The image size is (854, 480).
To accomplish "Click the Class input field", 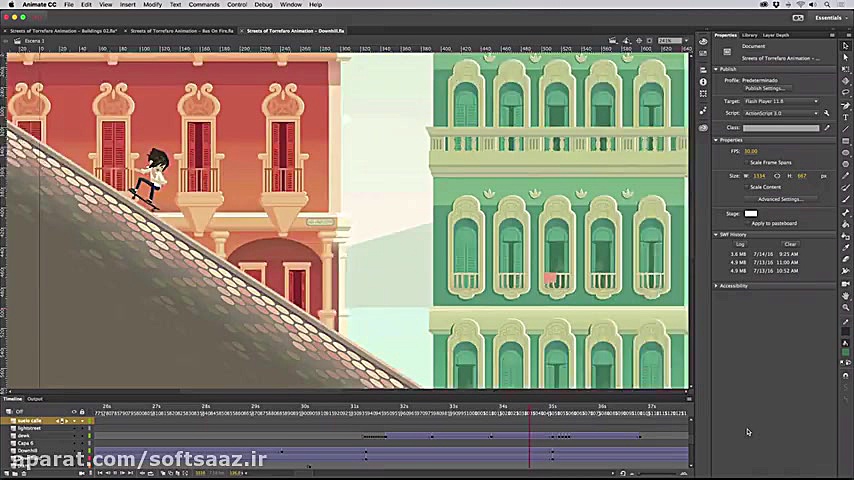I will pos(781,128).
